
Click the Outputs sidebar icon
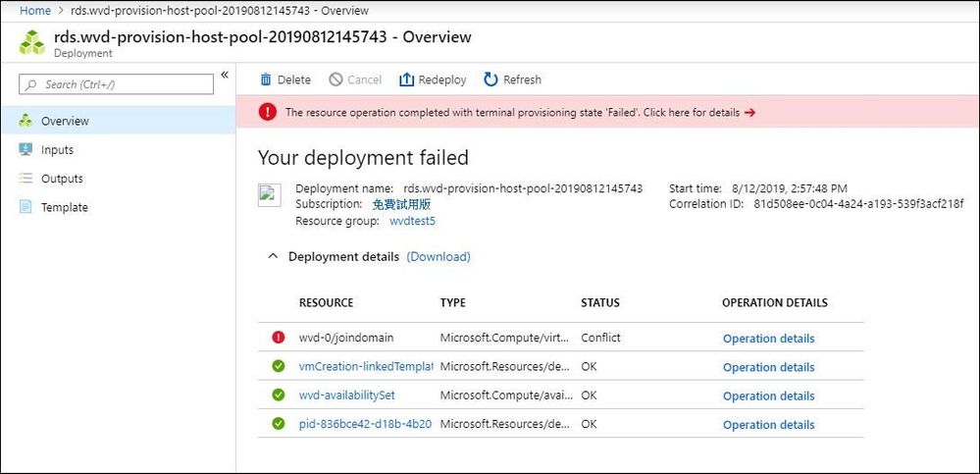[26, 179]
